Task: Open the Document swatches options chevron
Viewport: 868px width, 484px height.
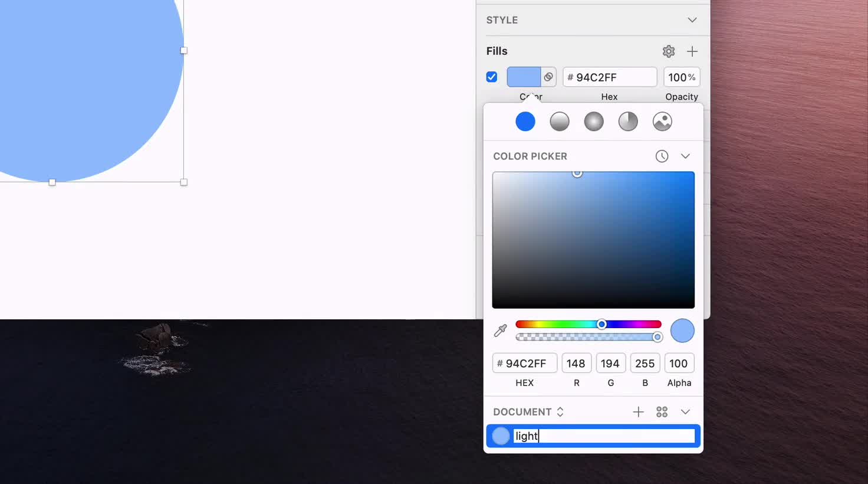Action: (x=685, y=412)
